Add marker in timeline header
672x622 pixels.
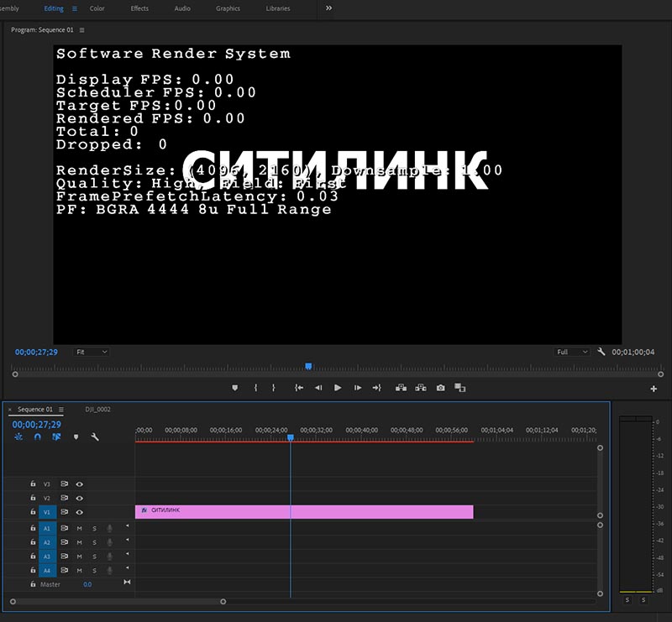pyautogui.click(x=76, y=437)
